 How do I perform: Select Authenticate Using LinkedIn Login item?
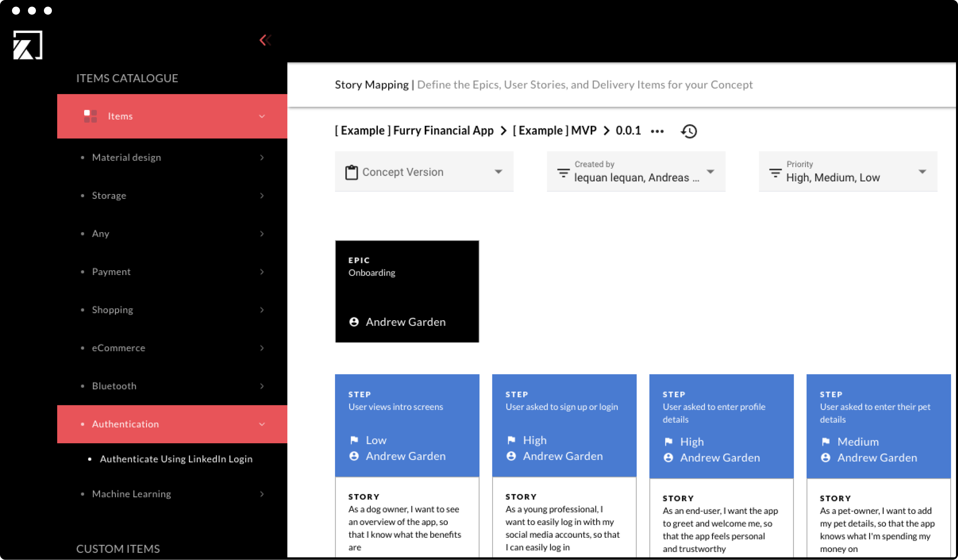[x=176, y=459]
